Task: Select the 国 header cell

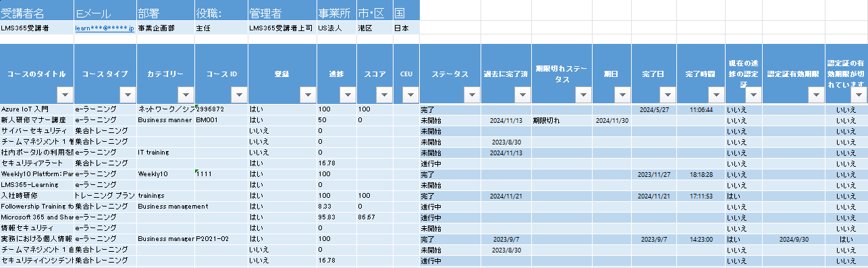Action: (x=406, y=10)
